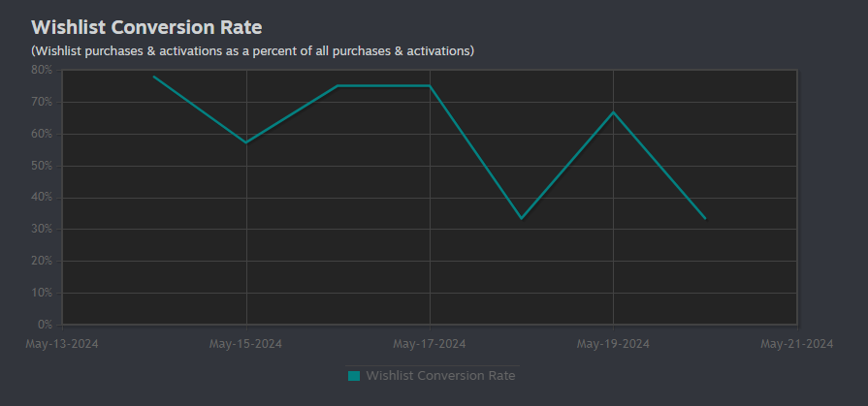The height and width of the screenshot is (406, 868).
Task: Click the May-15-2024 x-axis label
Action: [x=245, y=344]
